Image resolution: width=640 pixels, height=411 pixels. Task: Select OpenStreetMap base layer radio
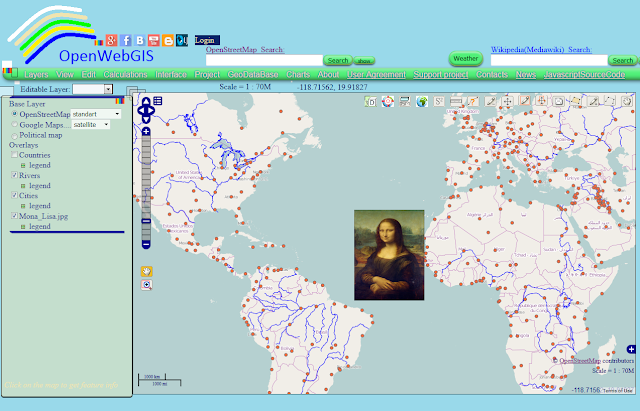[x=15, y=114]
